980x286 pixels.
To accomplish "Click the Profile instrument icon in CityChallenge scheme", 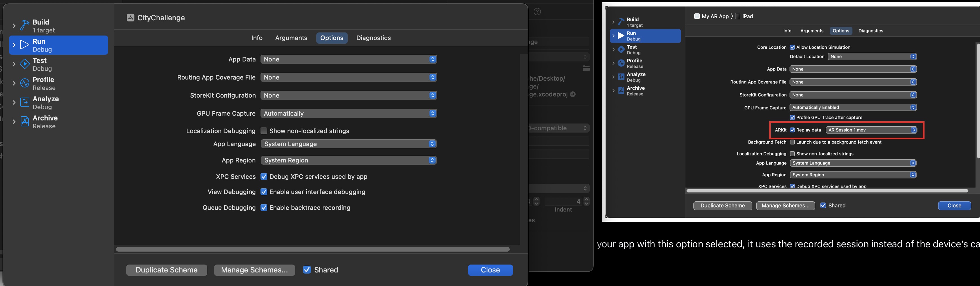I will click(x=25, y=83).
